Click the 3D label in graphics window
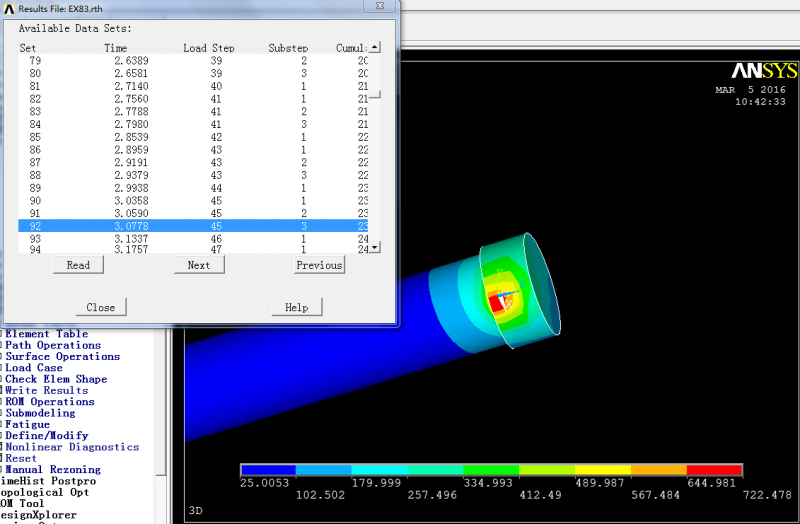 195,511
